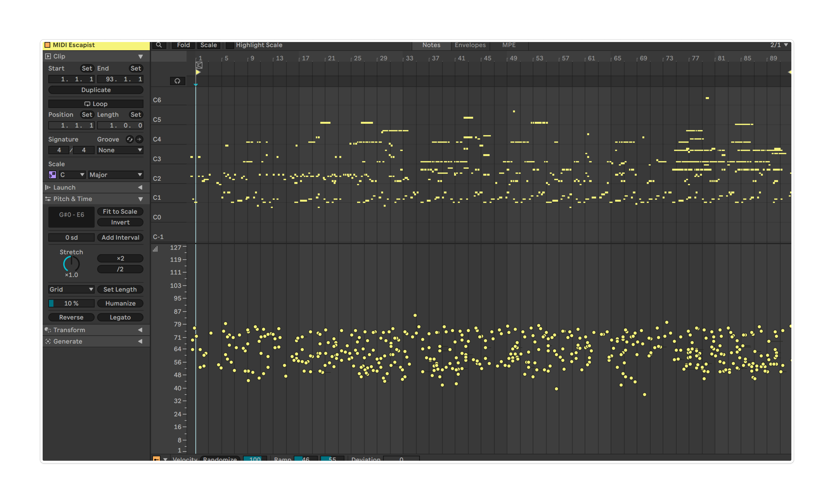The height and width of the screenshot is (504, 834).
Task: Click Set button next to Position
Action: pyautogui.click(x=87, y=115)
